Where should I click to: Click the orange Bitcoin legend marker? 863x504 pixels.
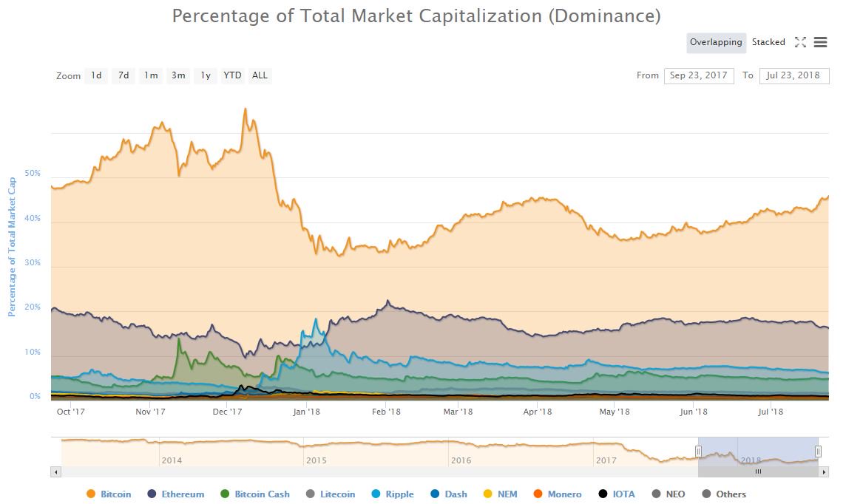coord(92,494)
